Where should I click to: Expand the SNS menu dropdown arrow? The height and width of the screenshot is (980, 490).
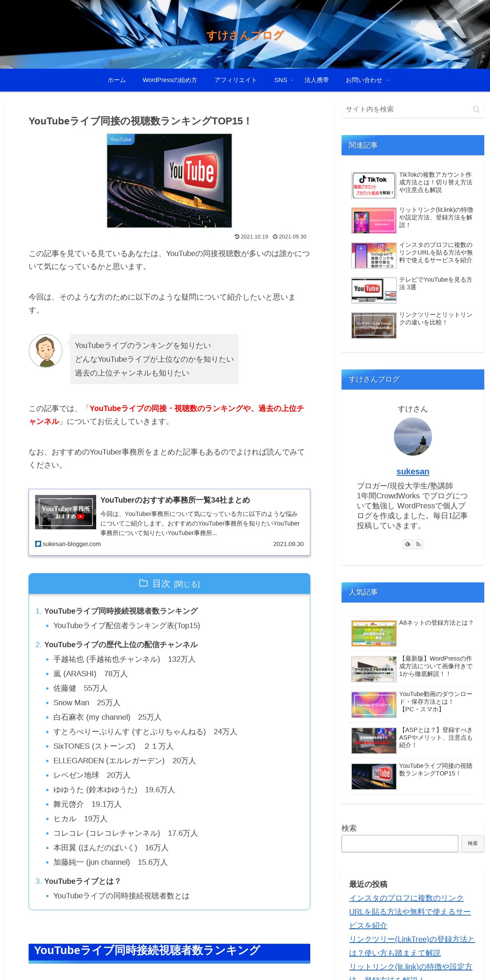click(x=292, y=80)
